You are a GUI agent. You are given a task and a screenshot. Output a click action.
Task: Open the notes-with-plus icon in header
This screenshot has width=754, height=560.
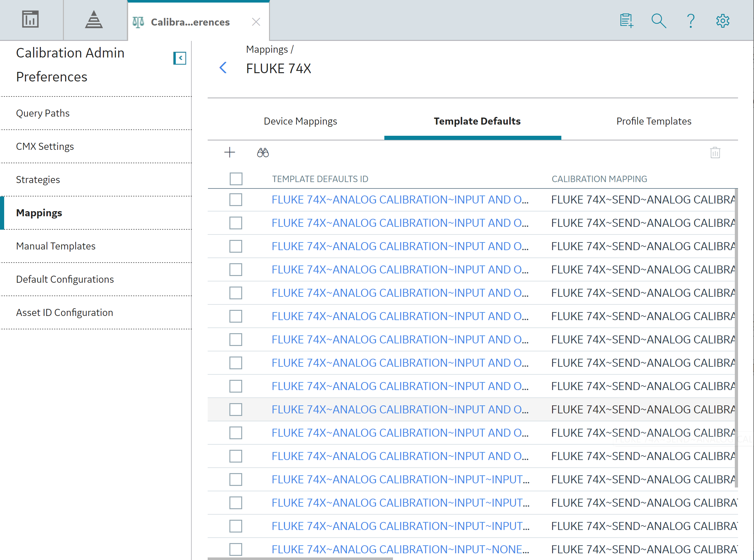(x=626, y=21)
